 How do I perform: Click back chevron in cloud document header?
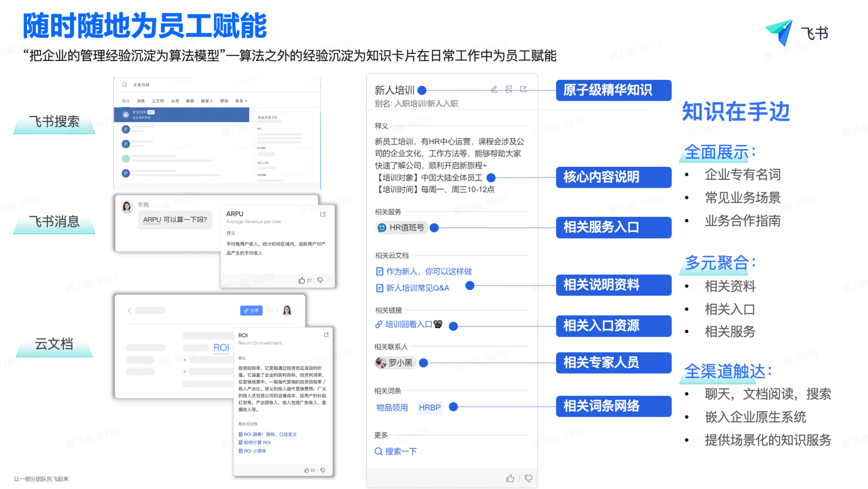point(129,310)
